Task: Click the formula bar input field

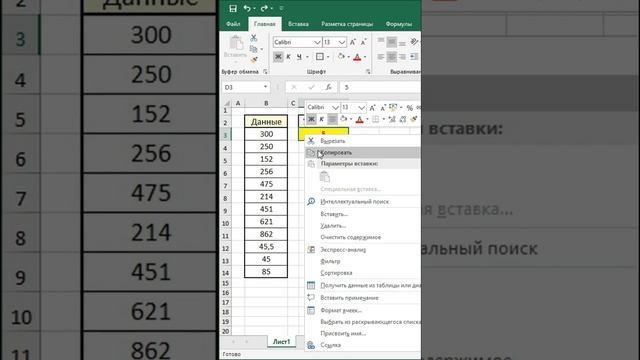Action: pos(380,87)
